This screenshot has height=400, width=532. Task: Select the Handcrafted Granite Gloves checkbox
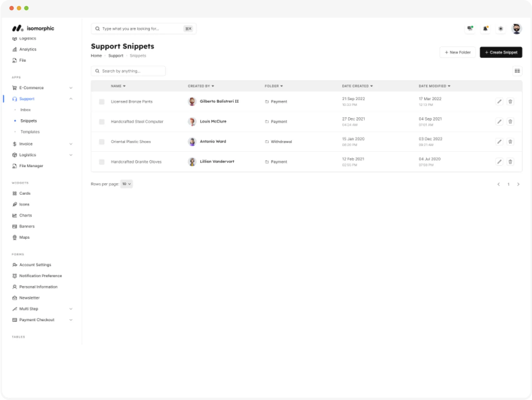[102, 162]
